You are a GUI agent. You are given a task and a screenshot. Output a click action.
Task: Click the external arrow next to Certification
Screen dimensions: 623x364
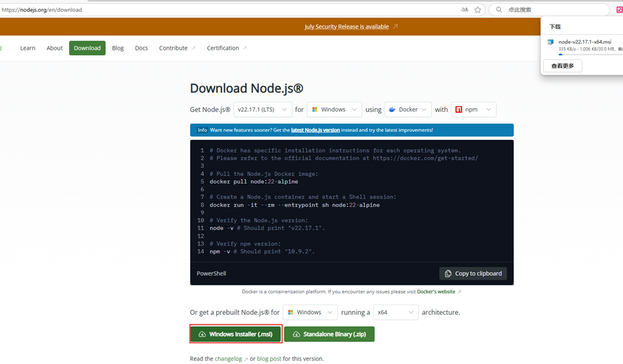pos(245,48)
